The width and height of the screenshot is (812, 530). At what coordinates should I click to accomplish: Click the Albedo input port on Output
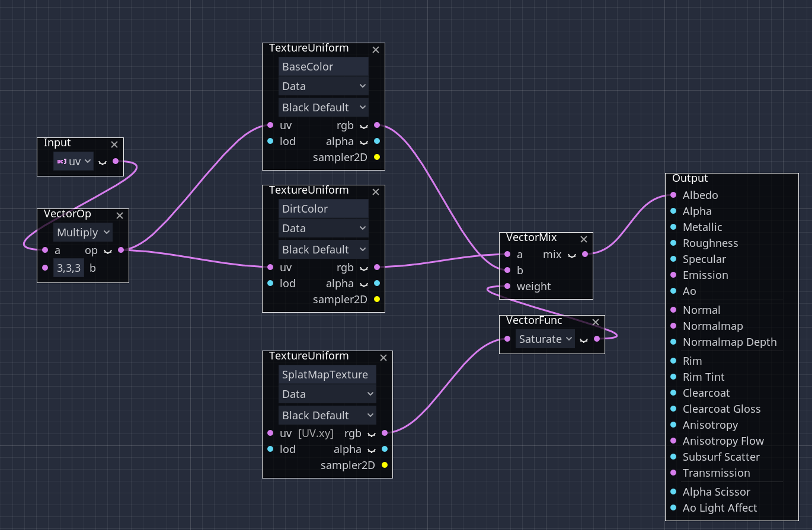click(x=673, y=195)
